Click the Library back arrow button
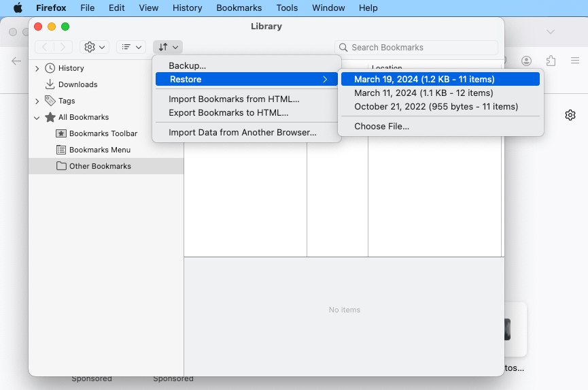The width and height of the screenshot is (588, 390). click(x=44, y=47)
